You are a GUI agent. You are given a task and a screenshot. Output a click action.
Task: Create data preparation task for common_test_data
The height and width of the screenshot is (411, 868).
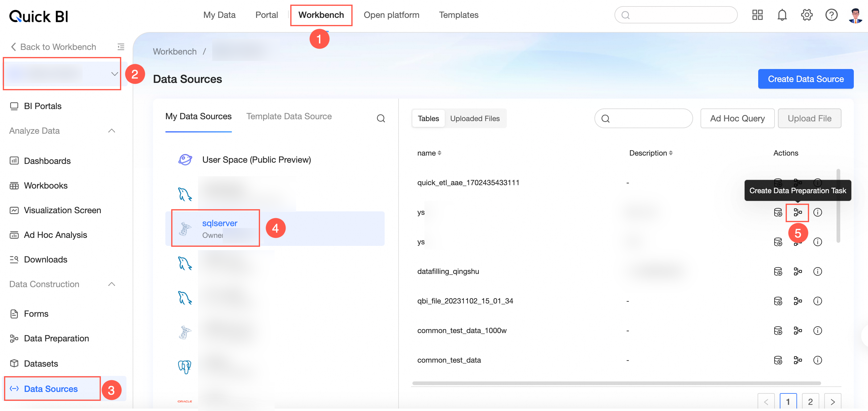tap(798, 360)
